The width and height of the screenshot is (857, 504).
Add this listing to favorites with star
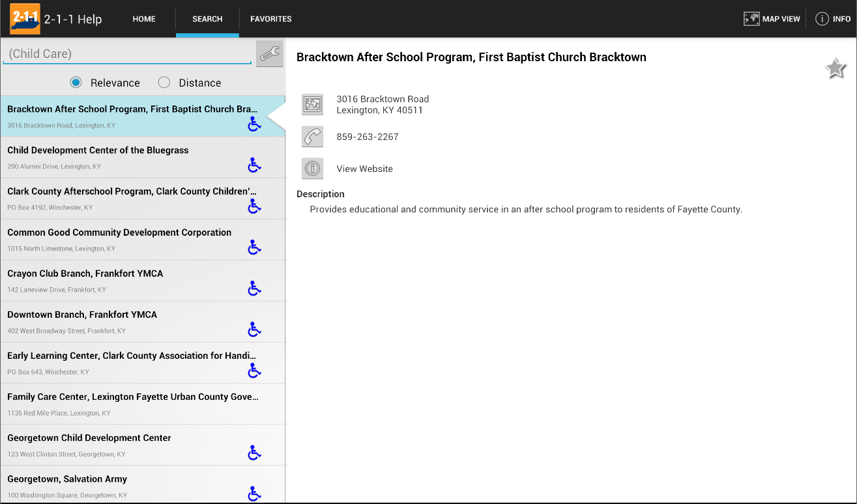(x=835, y=68)
